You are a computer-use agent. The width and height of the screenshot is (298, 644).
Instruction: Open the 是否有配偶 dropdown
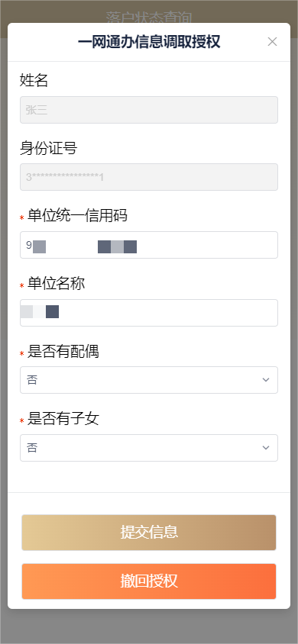(x=149, y=380)
